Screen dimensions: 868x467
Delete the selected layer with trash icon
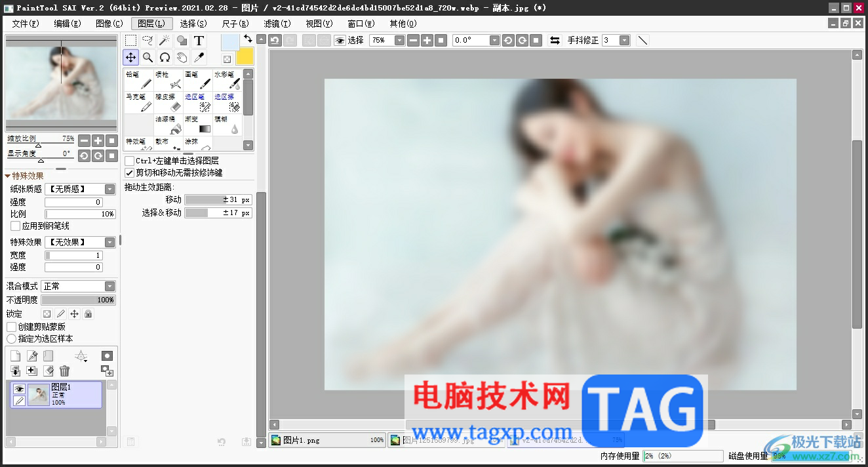64,371
